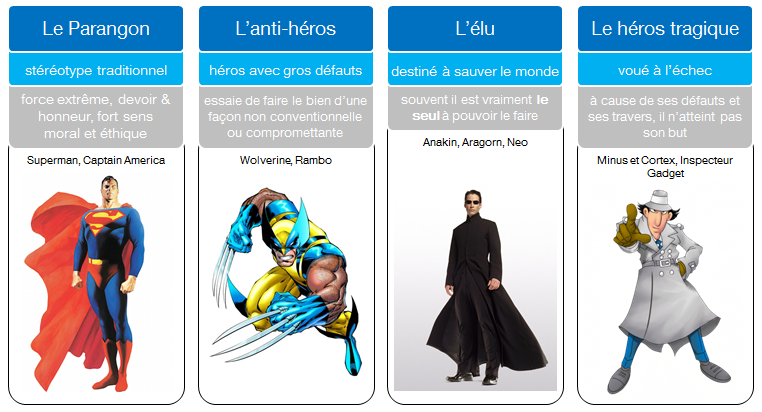Click the 'Anakin, Aragorn, Neo' caption
Screen dimensions: 762x412
(x=475, y=142)
